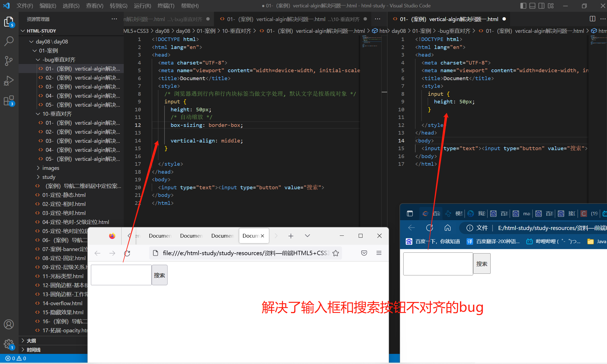The width and height of the screenshot is (607, 364).
Task: Open the Extensions view
Action: coord(9,101)
